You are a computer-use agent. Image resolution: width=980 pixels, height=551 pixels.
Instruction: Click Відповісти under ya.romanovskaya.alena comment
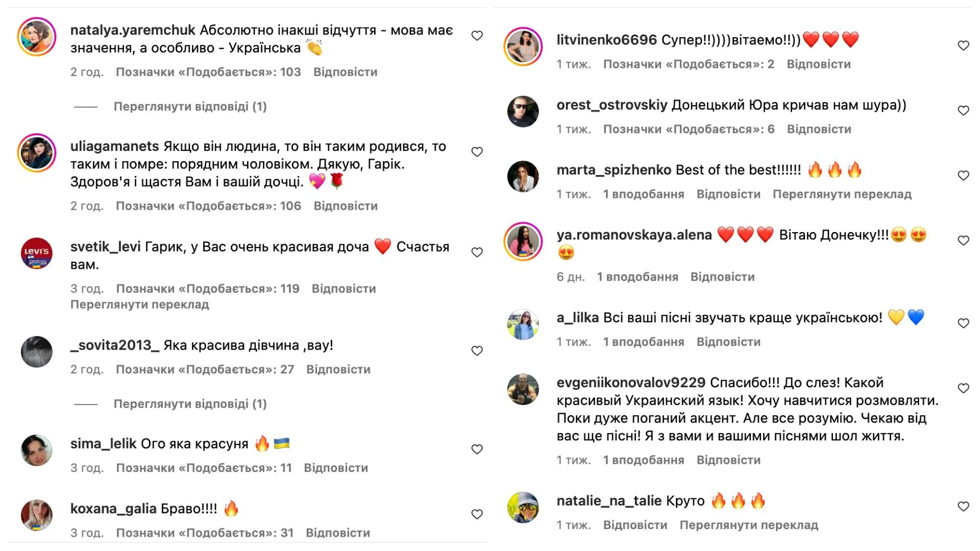(x=722, y=277)
